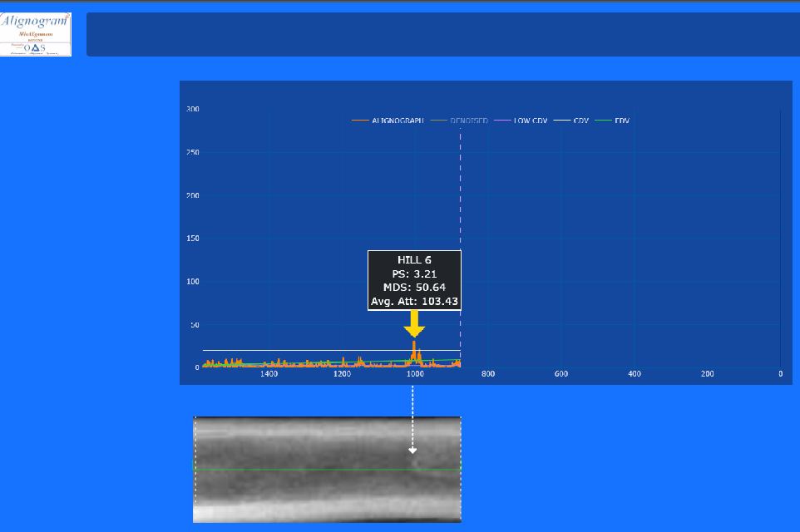
Task: Toggle the ALIGNOGRAPH legend series
Action: (388, 121)
